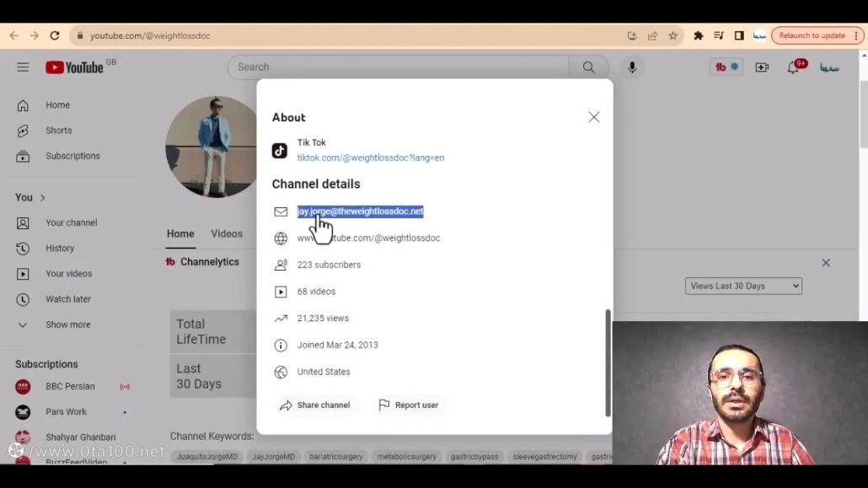
Task: Expand Show more in sidebar
Action: pos(67,324)
